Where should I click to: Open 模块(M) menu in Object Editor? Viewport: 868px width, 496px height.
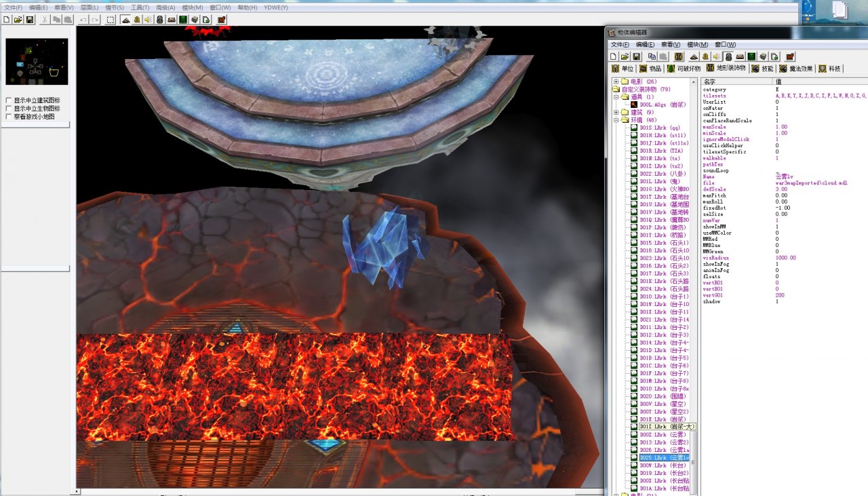[697, 45]
